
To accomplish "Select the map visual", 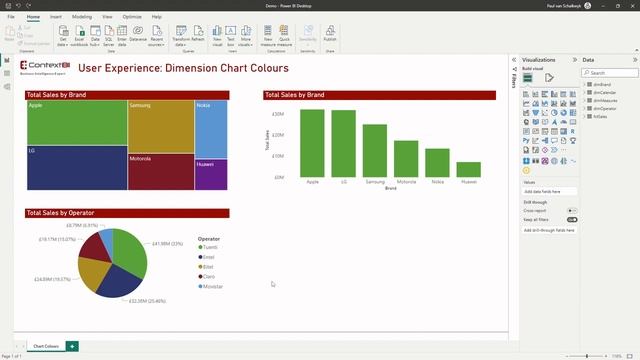I will pos(526,122).
